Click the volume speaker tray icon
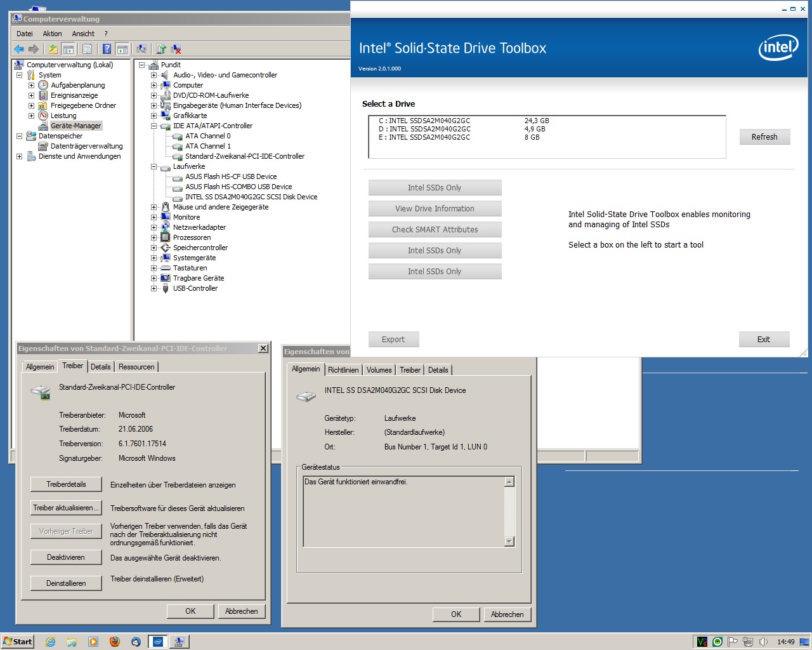This screenshot has height=650, width=812. tap(763, 642)
